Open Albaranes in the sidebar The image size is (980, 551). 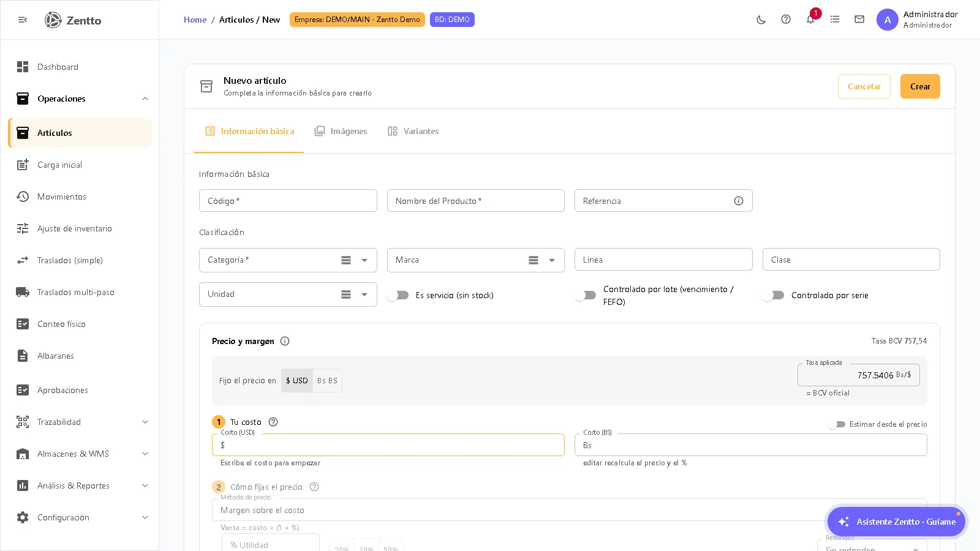pos(80,356)
